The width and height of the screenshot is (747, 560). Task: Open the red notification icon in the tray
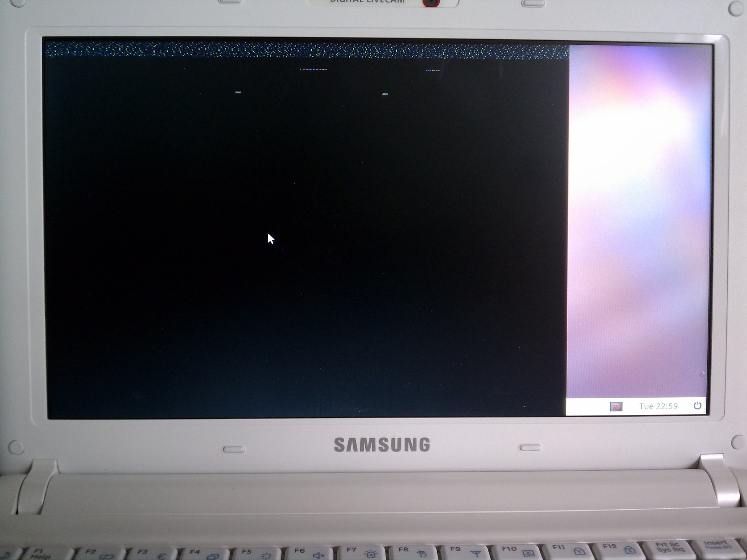click(x=616, y=406)
